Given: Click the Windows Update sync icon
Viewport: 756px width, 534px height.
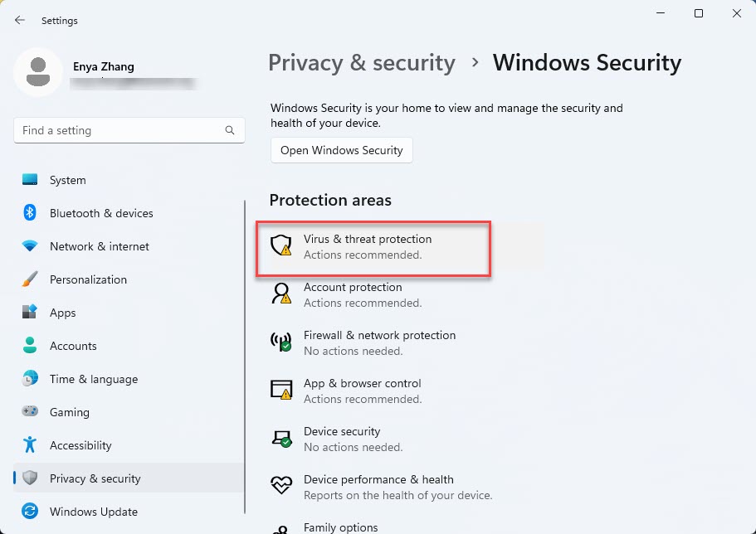Looking at the screenshot, I should pyautogui.click(x=30, y=512).
